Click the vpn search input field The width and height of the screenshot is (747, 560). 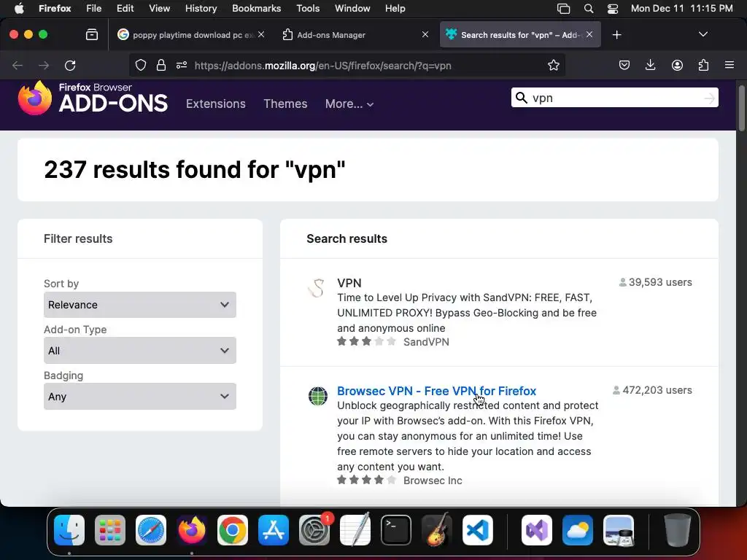(614, 98)
